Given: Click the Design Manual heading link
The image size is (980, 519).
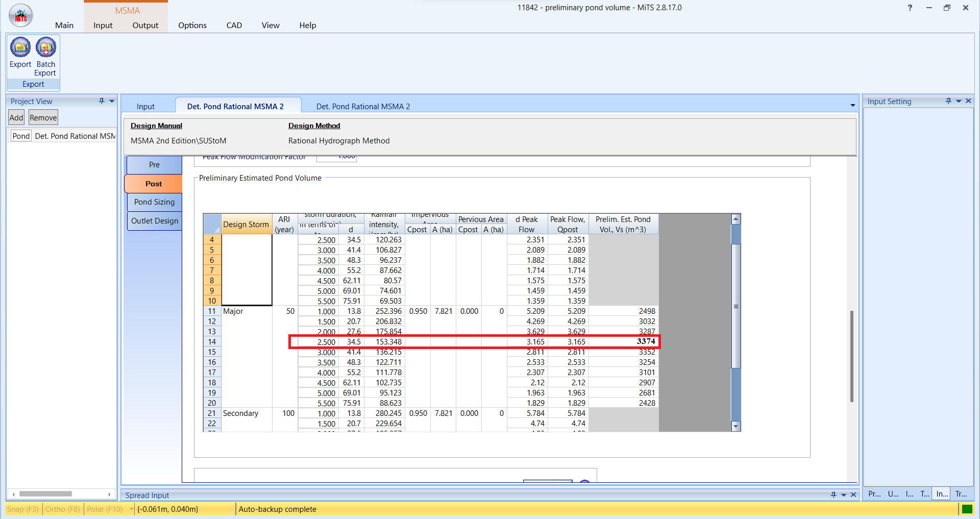Looking at the screenshot, I should pos(156,126).
